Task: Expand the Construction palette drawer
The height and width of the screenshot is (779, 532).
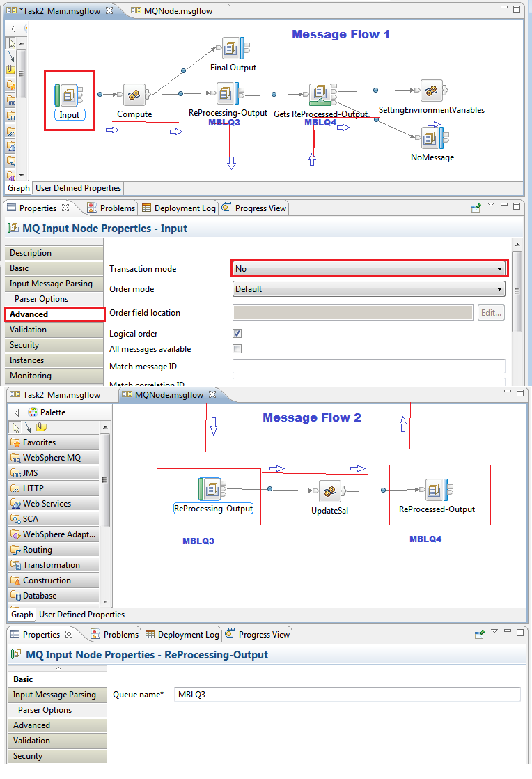Action: pyautogui.click(x=54, y=581)
